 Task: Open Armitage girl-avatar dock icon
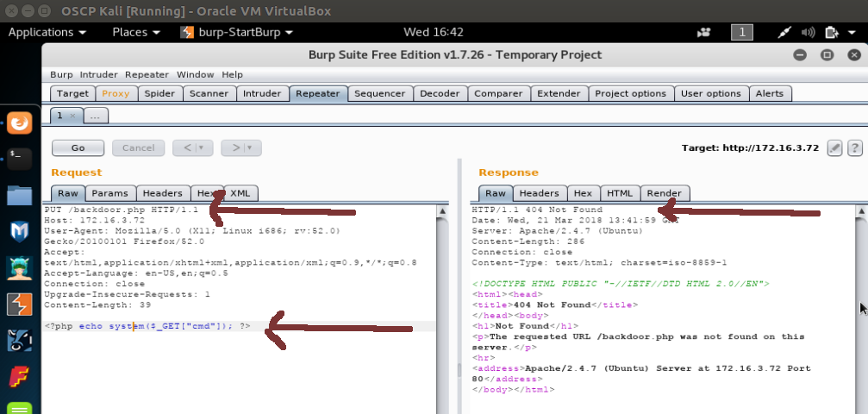coord(19,268)
